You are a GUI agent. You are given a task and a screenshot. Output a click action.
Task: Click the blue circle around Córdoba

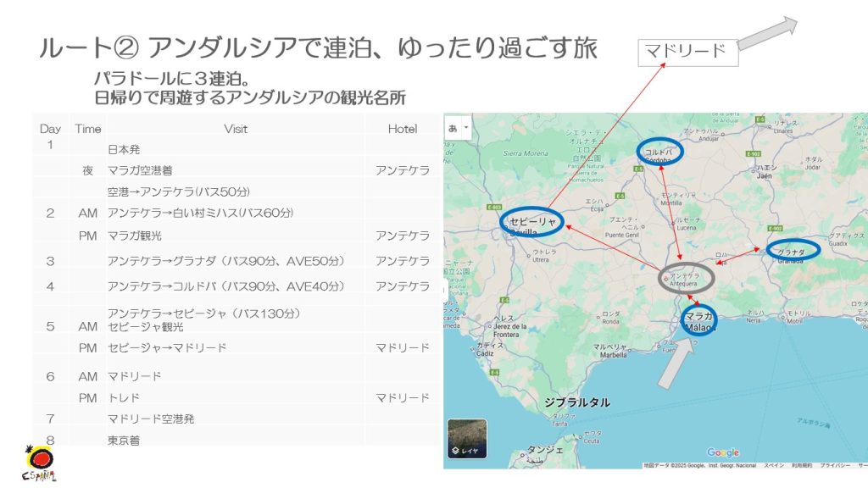(659, 152)
